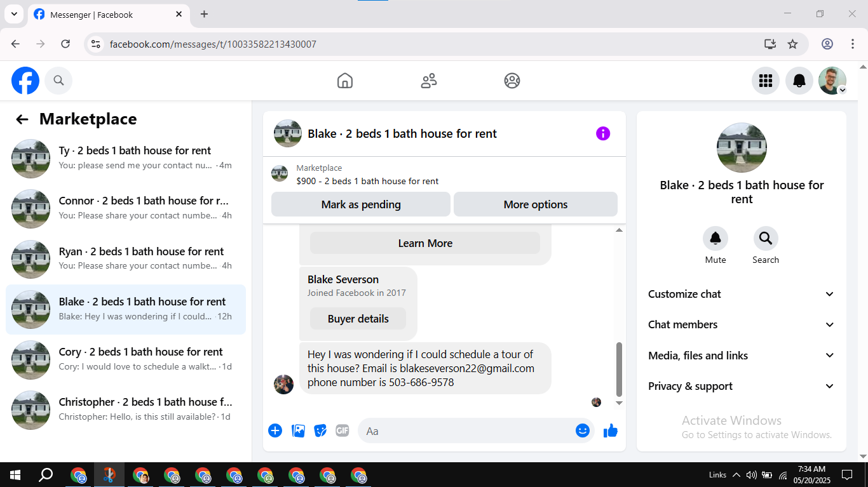Open the Facebook search icon
This screenshot has height=487, width=868.
click(x=58, y=81)
